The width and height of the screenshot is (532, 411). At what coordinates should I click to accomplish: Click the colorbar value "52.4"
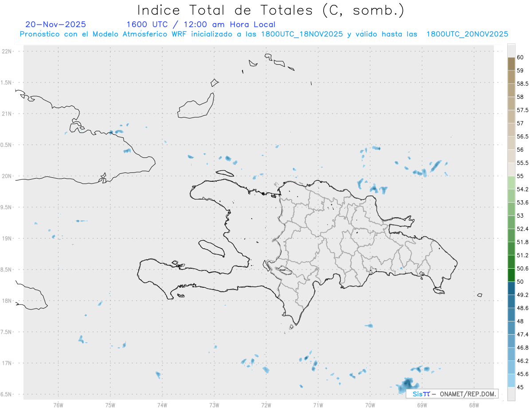click(522, 229)
